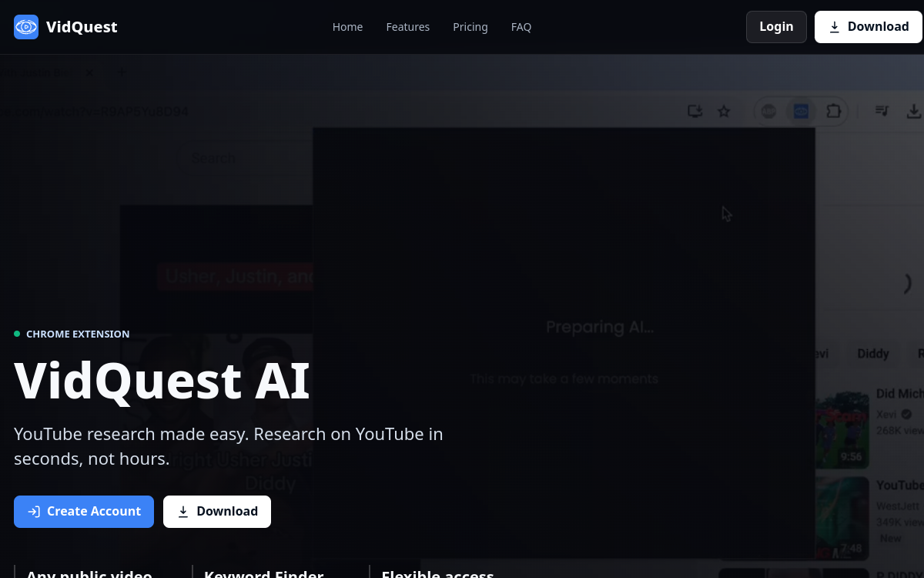Image resolution: width=924 pixels, height=578 pixels.
Task: Open the FAQ nav link
Action: coord(521,27)
